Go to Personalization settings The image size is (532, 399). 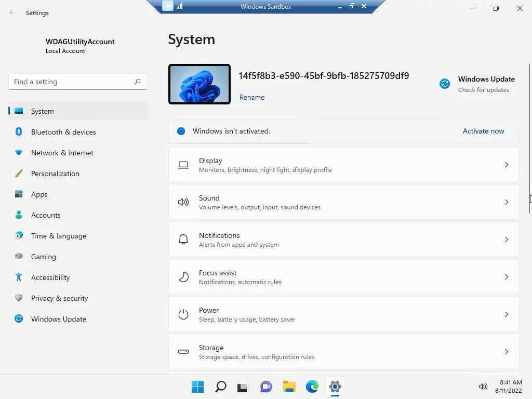(x=78, y=174)
